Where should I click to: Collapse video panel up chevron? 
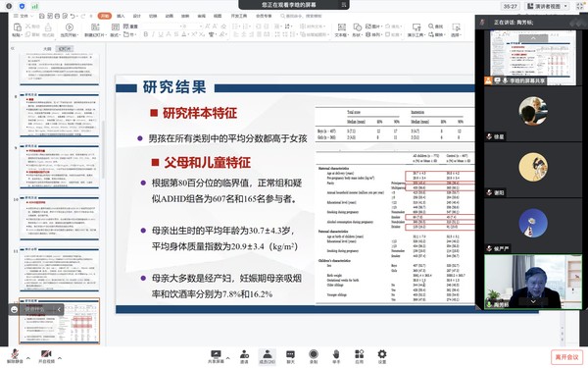pyautogui.click(x=533, y=38)
